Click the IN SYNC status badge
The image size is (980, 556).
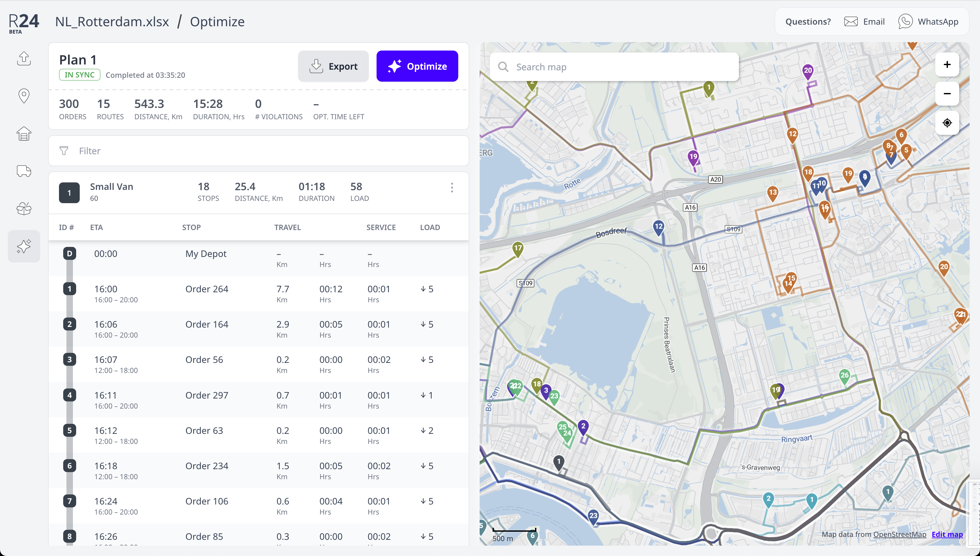[79, 75]
